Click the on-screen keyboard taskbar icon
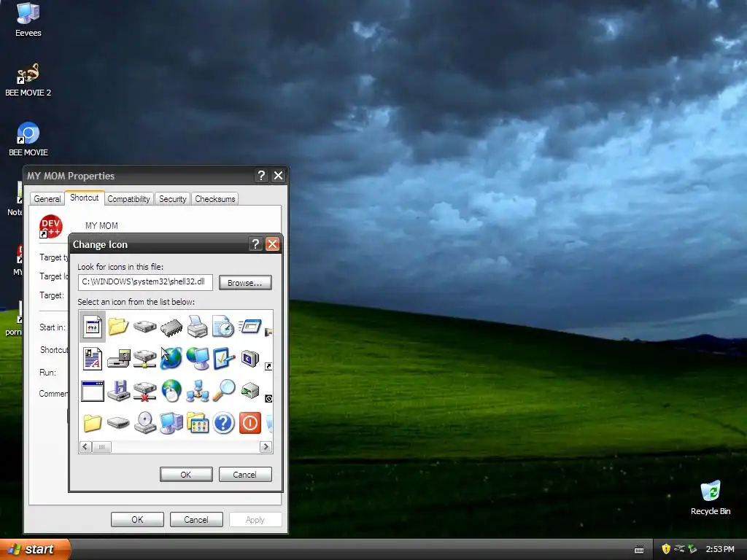This screenshot has width=747, height=560. (x=639, y=550)
